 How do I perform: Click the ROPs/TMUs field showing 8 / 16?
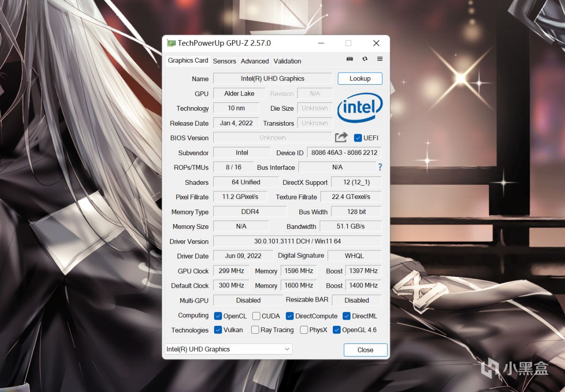pos(234,167)
